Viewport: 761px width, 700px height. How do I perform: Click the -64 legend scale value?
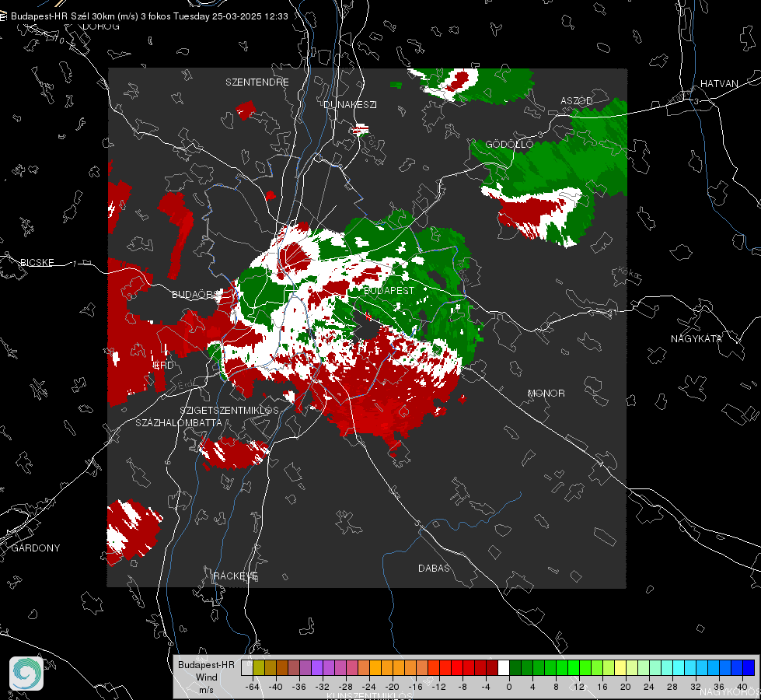point(253,687)
